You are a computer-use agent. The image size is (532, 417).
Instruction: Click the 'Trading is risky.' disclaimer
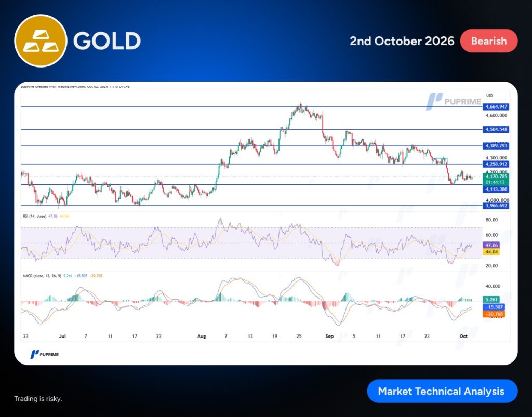pos(38,399)
